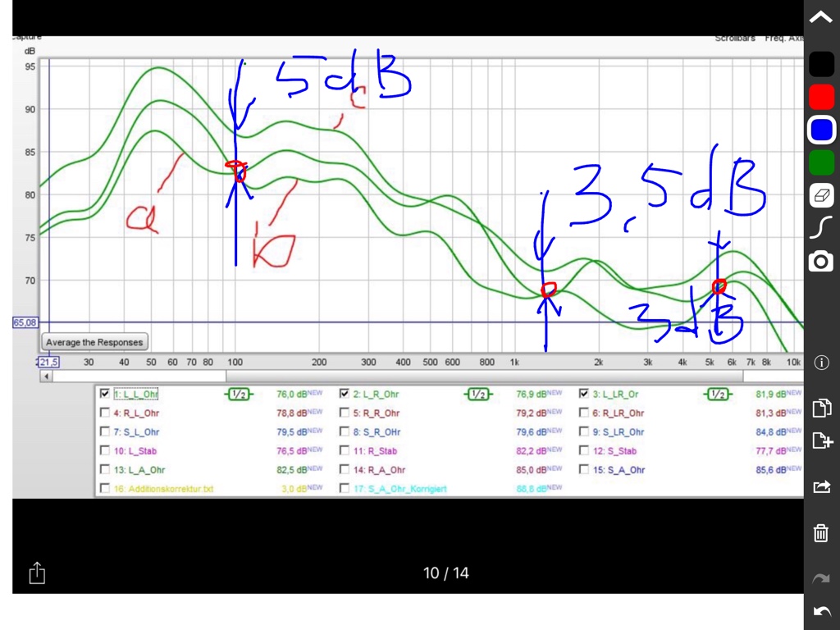Image resolution: width=840 pixels, height=630 pixels.
Task: Click the 1/2 smoothing badge for L_R_Ohr
Action: click(478, 395)
